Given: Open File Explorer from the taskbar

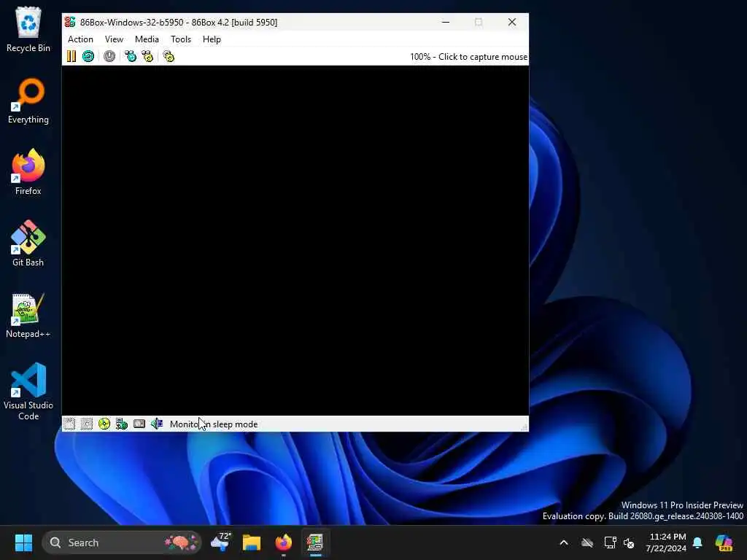Looking at the screenshot, I should tap(252, 542).
